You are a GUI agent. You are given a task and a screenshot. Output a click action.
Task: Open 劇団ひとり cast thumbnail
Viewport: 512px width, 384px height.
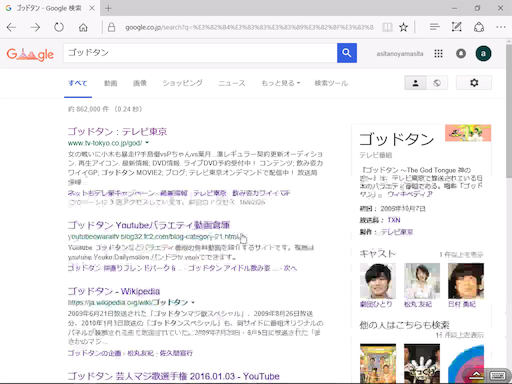click(x=378, y=281)
